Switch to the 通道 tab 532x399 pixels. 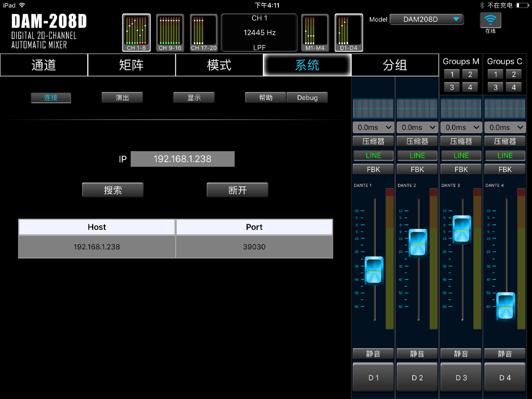tap(44, 65)
